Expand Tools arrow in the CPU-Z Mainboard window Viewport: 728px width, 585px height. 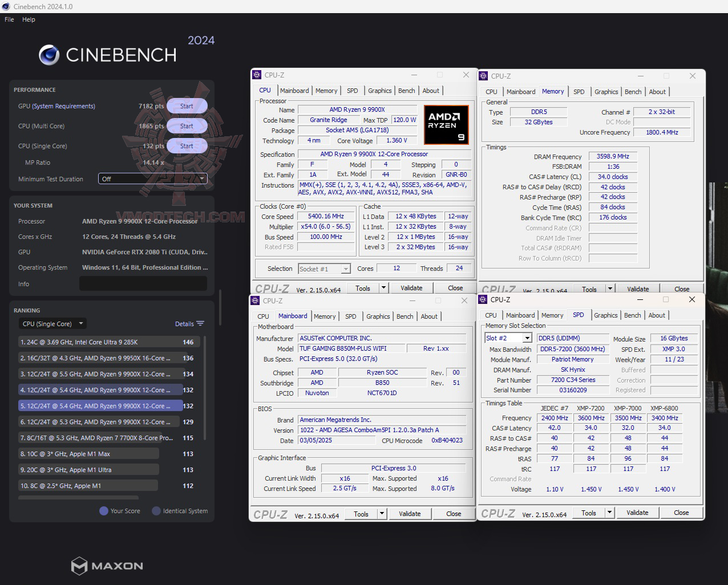click(382, 514)
